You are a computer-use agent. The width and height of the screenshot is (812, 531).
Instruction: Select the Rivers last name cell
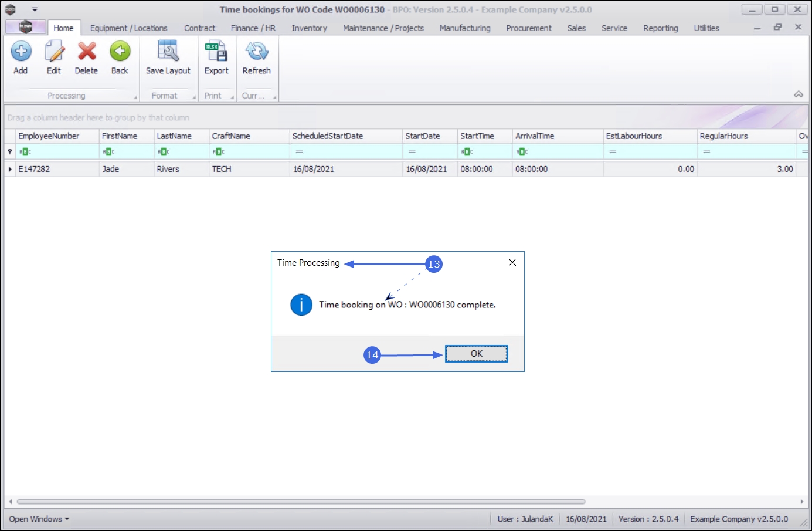tap(182, 169)
